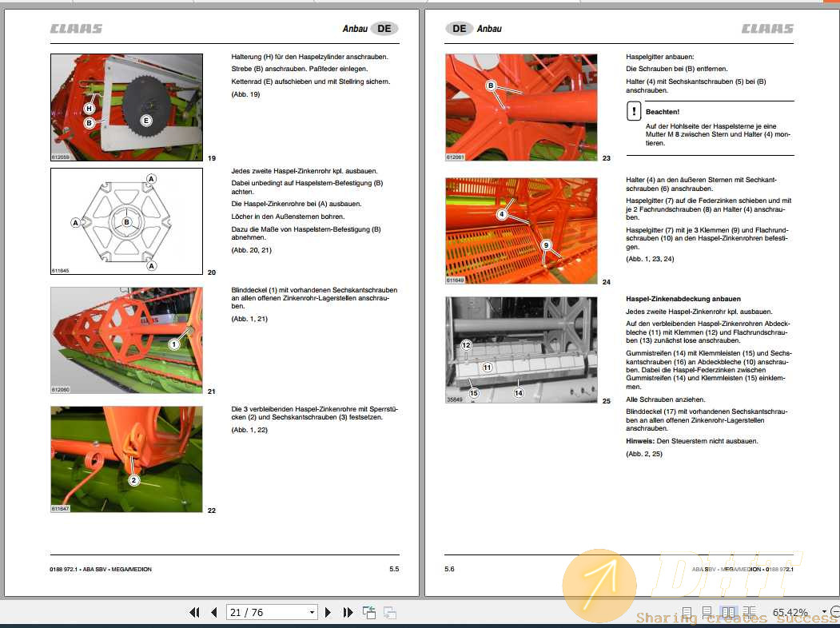Click grayscale figure 25 of tine cover
Screen dimensions: 840x628
[x=521, y=350]
